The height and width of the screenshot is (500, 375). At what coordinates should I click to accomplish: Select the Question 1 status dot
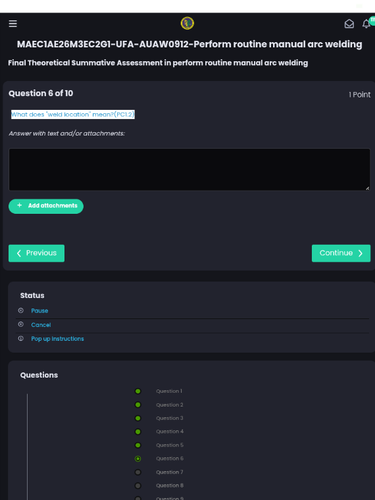coord(138,391)
